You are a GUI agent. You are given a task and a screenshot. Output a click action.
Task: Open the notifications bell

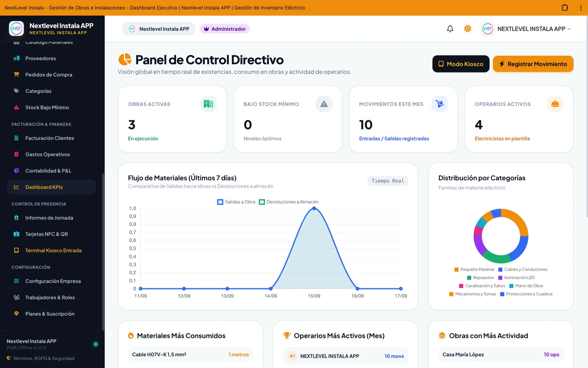(x=450, y=29)
